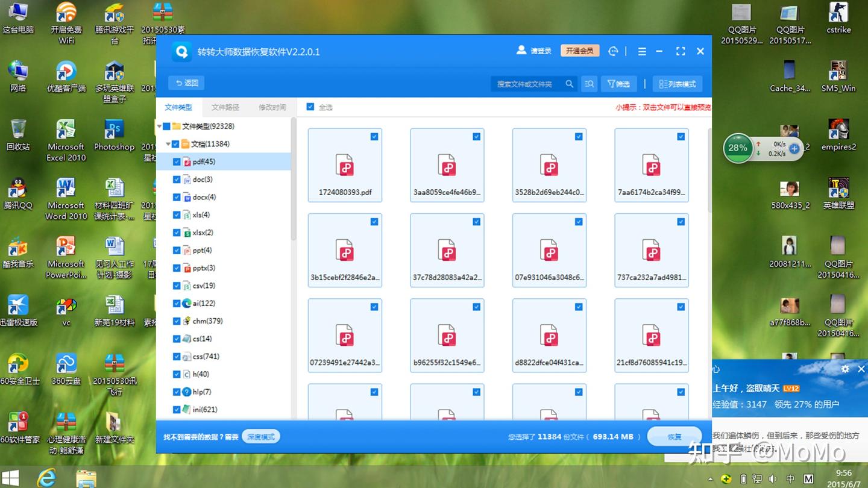Uncheck the xls(4) checkbox

point(177,215)
